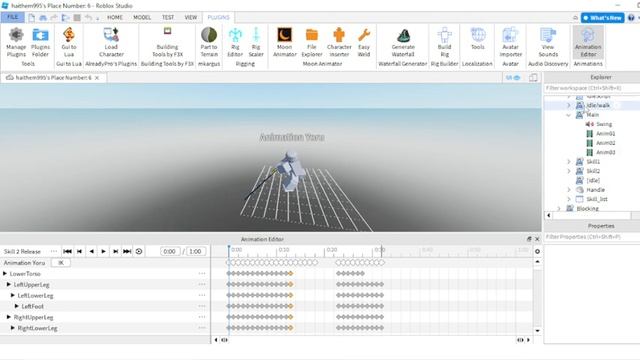This screenshot has width=640, height=360.
Task: Click the timeline at the 0:10 mark
Action: (x=277, y=251)
